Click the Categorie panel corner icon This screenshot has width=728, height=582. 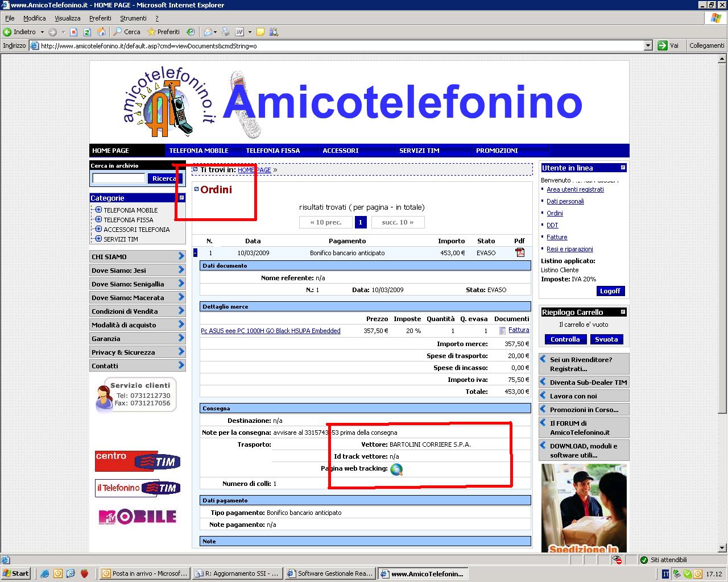(181, 198)
